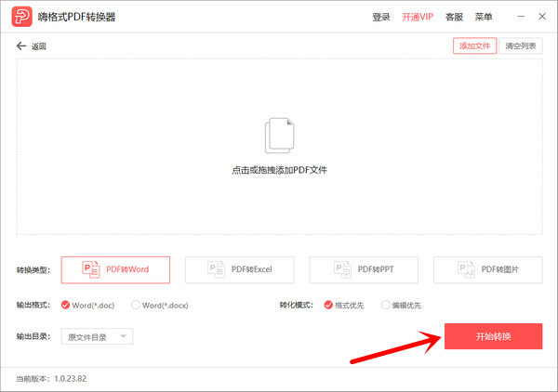Minimize the converter window

click(x=514, y=17)
